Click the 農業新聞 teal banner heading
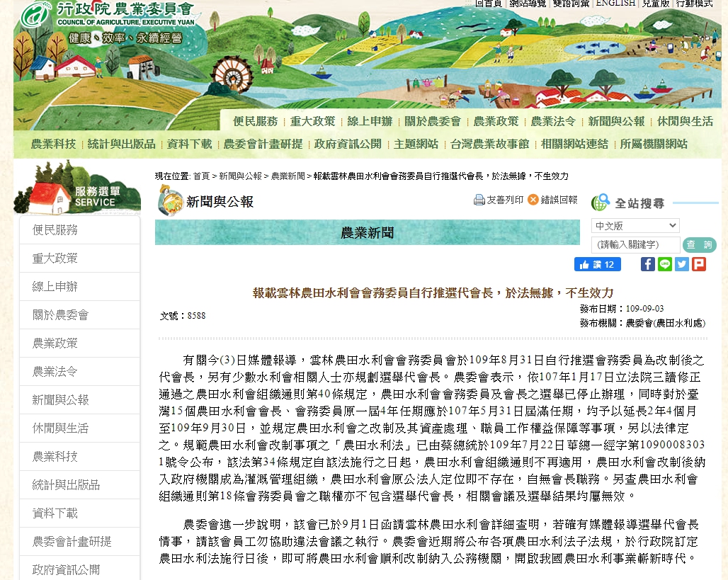This screenshot has height=580, width=728. click(x=368, y=233)
